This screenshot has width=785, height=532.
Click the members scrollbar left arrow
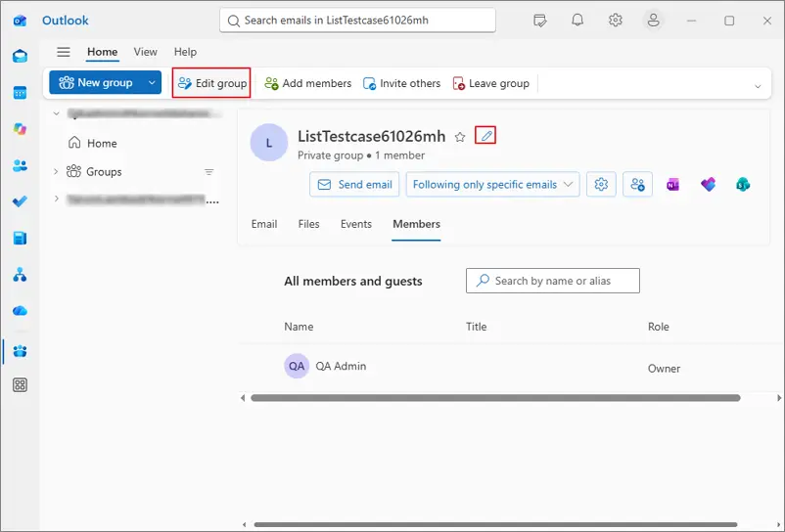[243, 398]
